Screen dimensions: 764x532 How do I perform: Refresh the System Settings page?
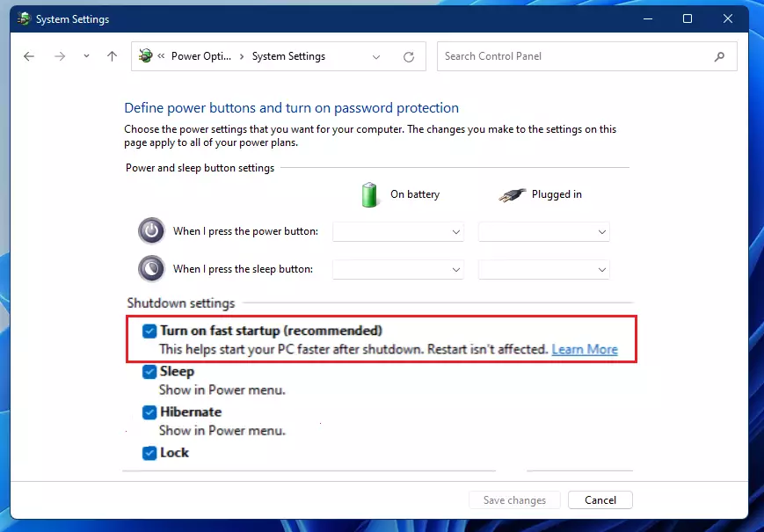point(409,56)
